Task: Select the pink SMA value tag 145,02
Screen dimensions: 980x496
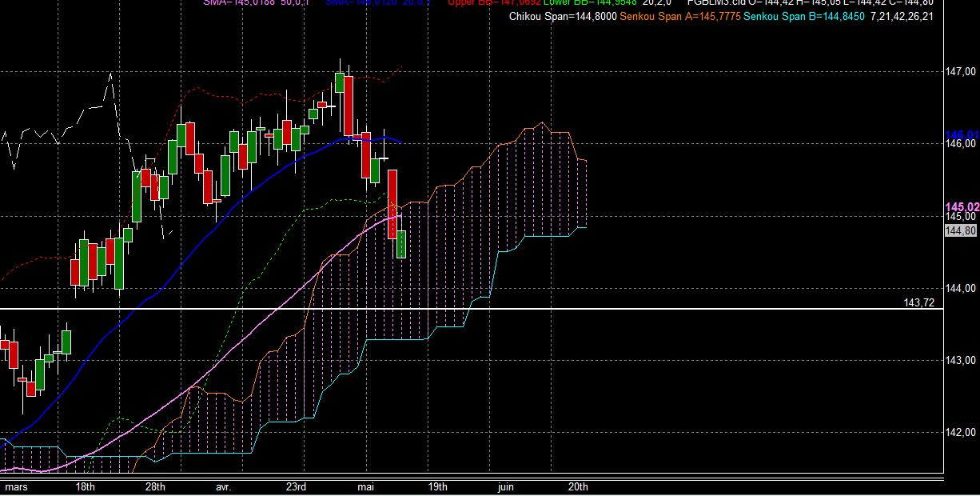Action: click(962, 206)
